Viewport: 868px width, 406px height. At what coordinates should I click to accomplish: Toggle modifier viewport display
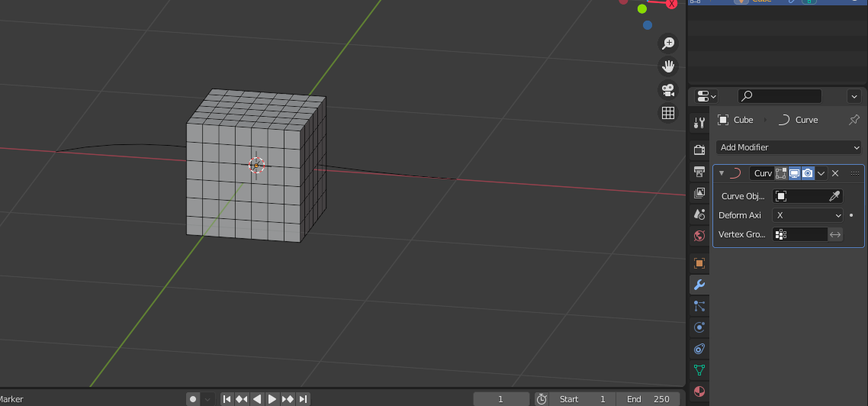pos(794,173)
